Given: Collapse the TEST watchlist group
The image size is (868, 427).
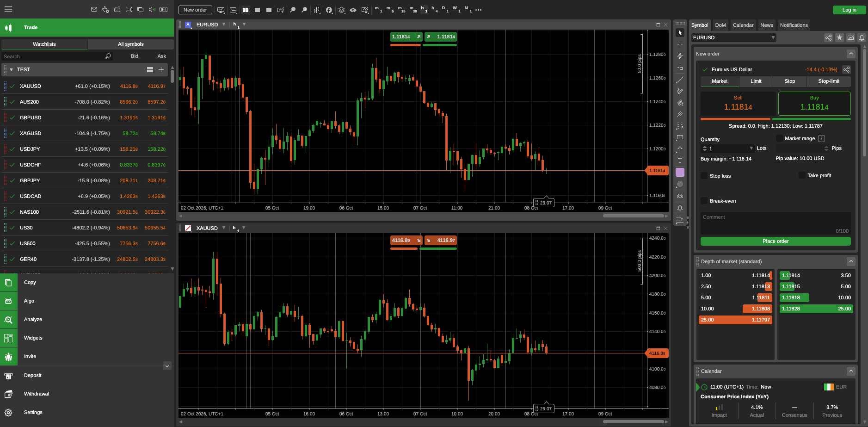Looking at the screenshot, I should [x=11, y=69].
